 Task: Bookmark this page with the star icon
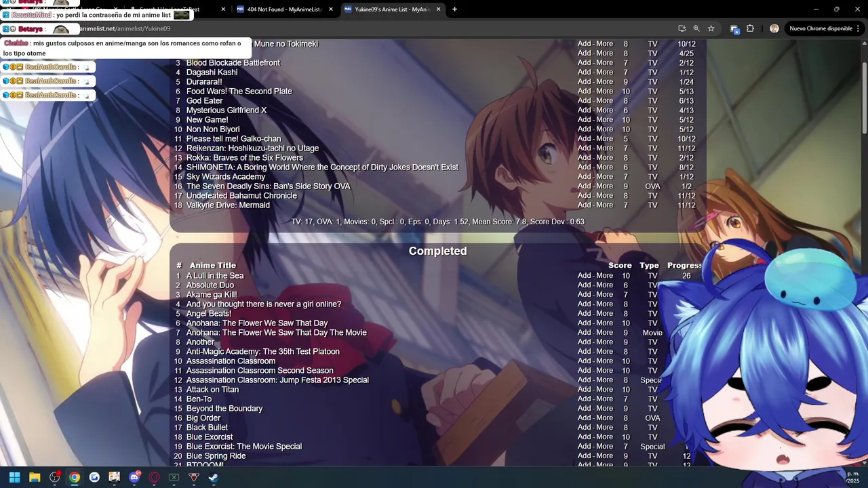(711, 28)
